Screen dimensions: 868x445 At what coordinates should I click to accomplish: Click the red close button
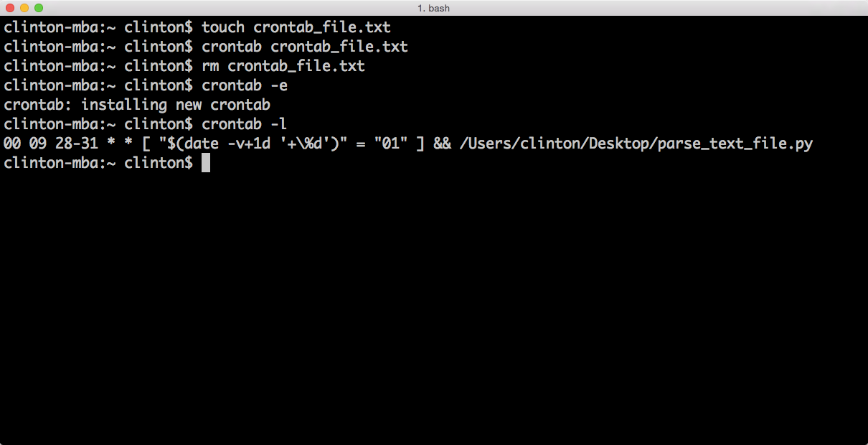10,8
